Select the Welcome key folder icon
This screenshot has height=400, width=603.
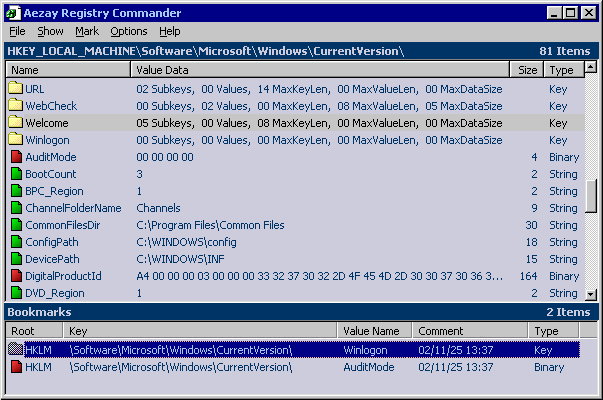(x=15, y=122)
